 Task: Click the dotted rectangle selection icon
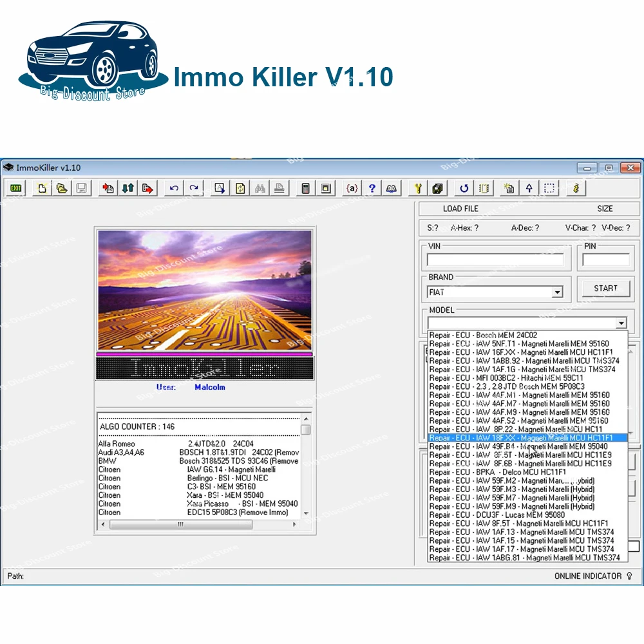549,189
